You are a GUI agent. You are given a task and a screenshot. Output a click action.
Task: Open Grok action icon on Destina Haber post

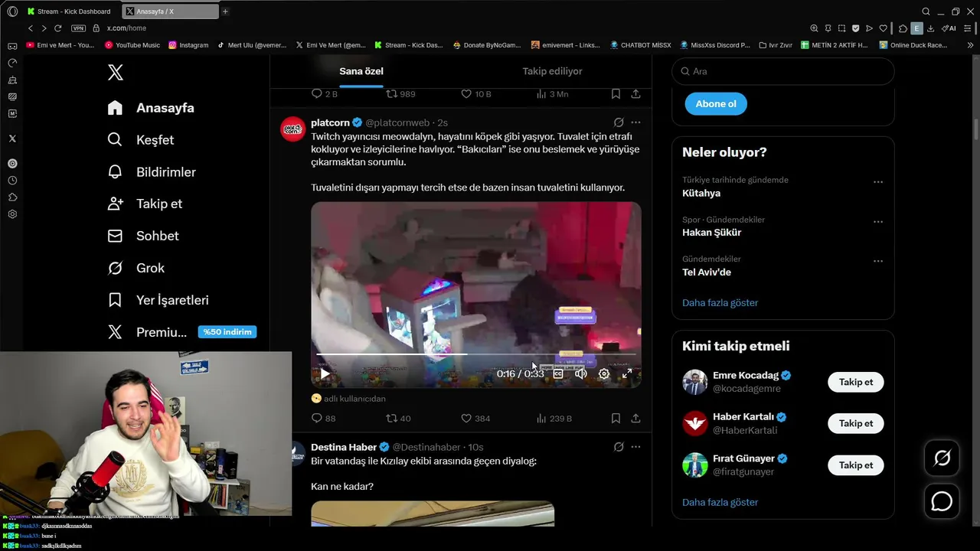[x=619, y=447]
